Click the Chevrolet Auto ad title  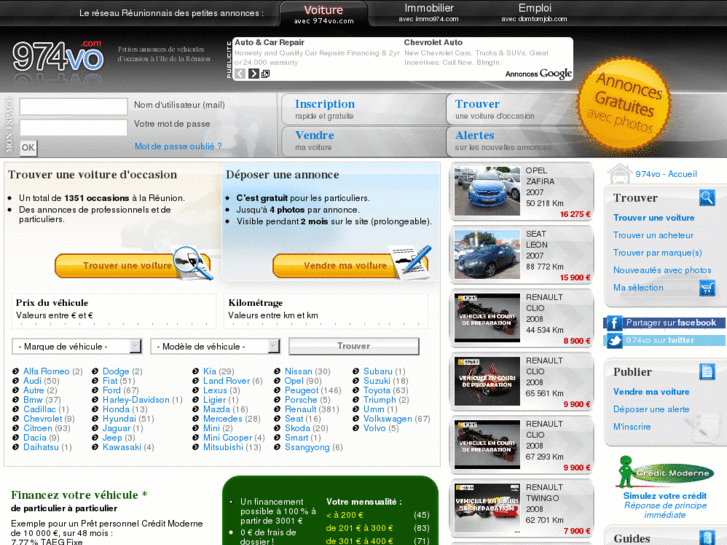coord(433,42)
